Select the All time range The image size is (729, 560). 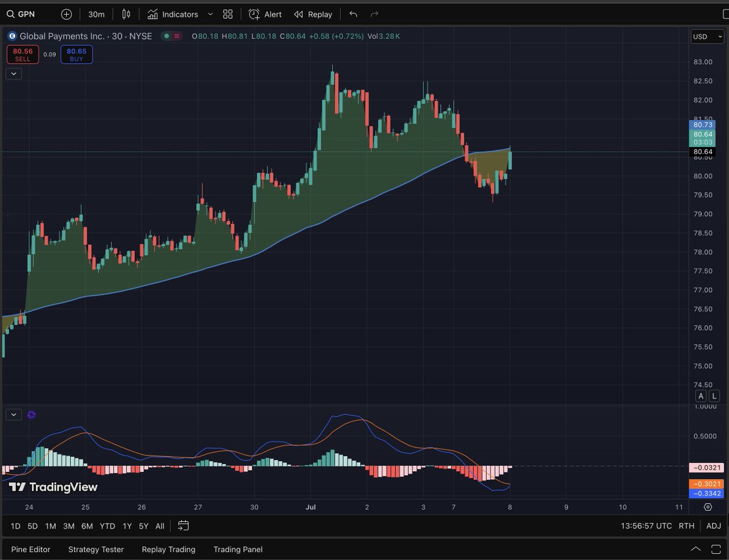click(160, 526)
